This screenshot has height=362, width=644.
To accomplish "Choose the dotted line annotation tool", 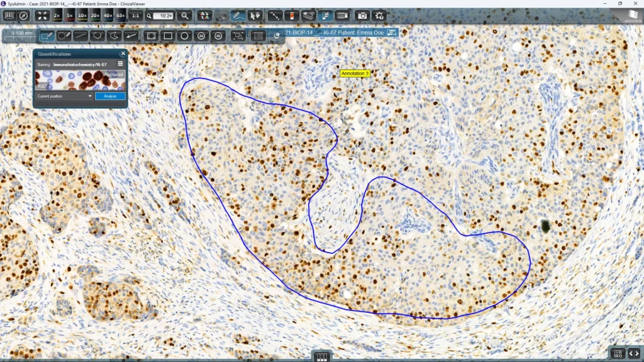I will pyautogui.click(x=80, y=36).
